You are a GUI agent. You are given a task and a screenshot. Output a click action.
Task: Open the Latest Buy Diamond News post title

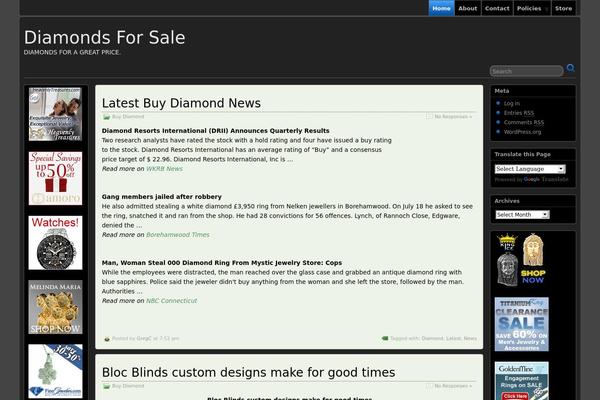(181, 103)
